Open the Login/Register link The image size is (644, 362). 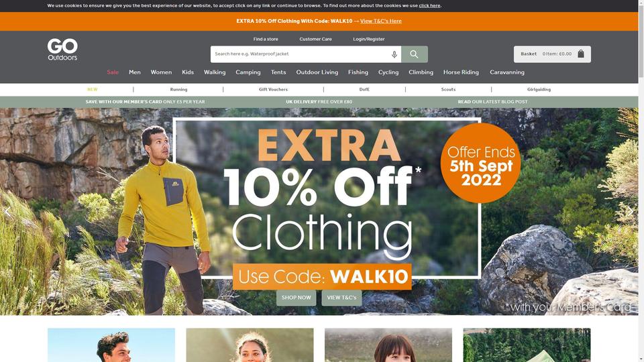coord(369,39)
